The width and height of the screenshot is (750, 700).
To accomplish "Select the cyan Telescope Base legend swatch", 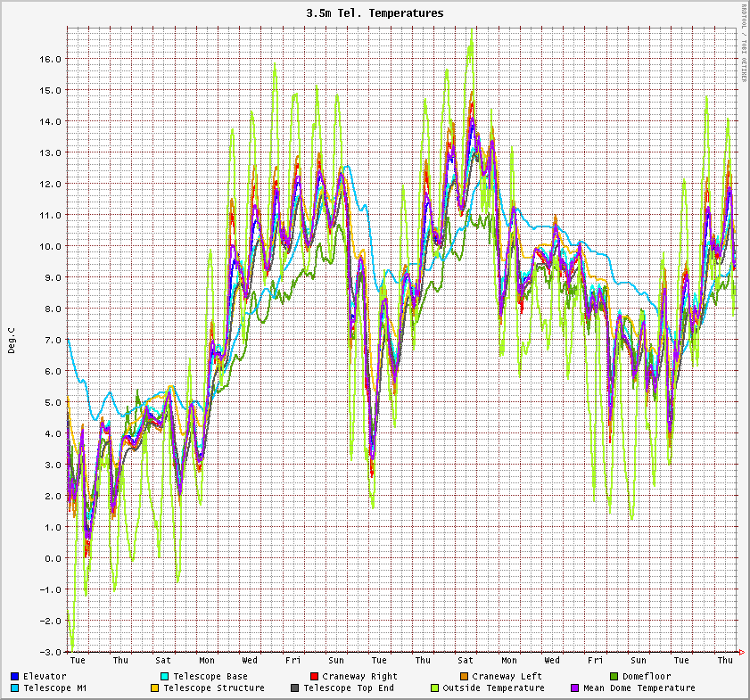I will [x=165, y=677].
